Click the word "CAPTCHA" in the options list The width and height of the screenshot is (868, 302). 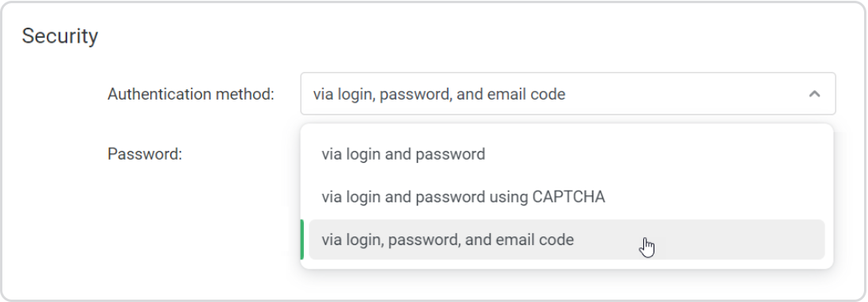click(569, 196)
